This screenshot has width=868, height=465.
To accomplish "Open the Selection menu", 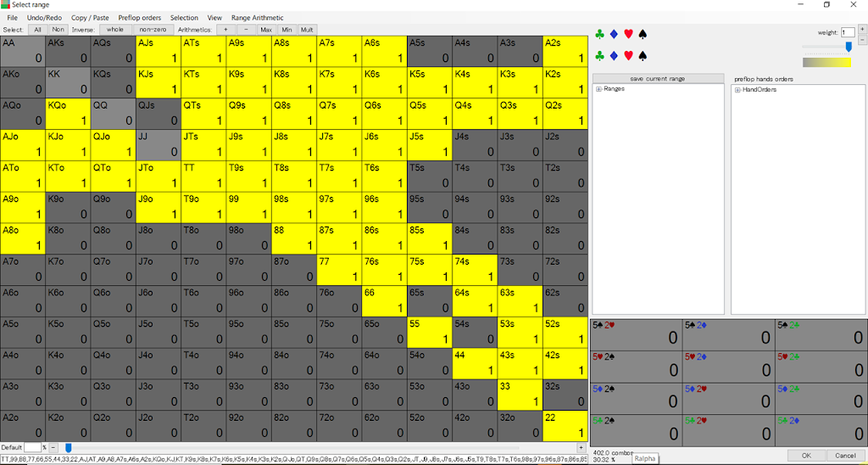I will (x=184, y=18).
